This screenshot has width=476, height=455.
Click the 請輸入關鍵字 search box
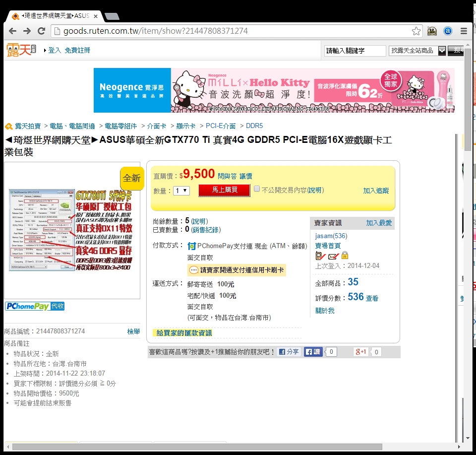(355, 51)
